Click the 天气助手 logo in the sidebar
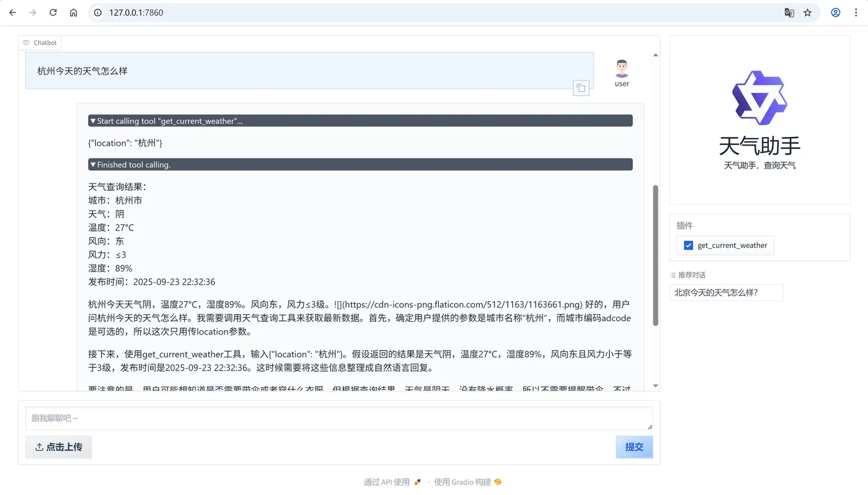The image size is (868, 495). pyautogui.click(x=759, y=97)
